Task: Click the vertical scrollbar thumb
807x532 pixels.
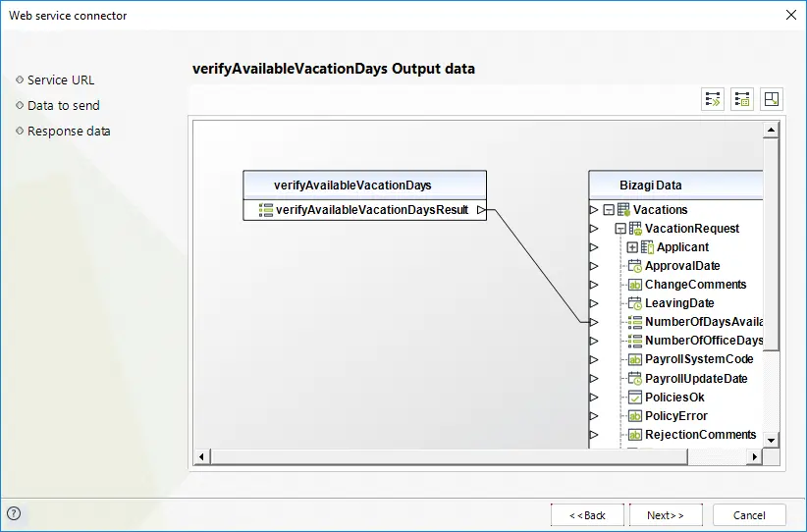Action: pyautogui.click(x=771, y=244)
